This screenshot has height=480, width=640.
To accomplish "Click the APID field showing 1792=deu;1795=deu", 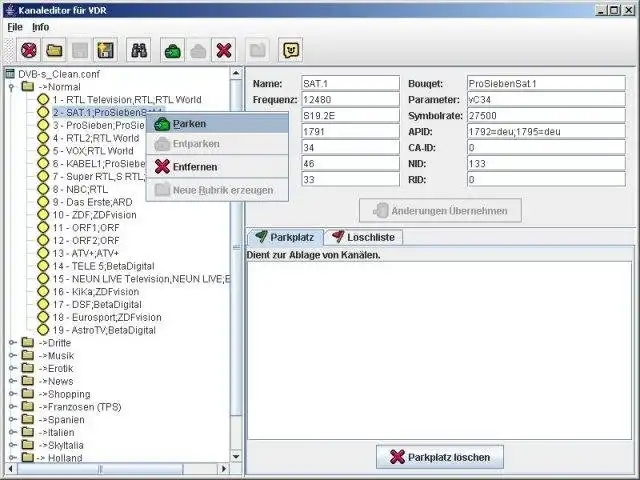I will 546,131.
